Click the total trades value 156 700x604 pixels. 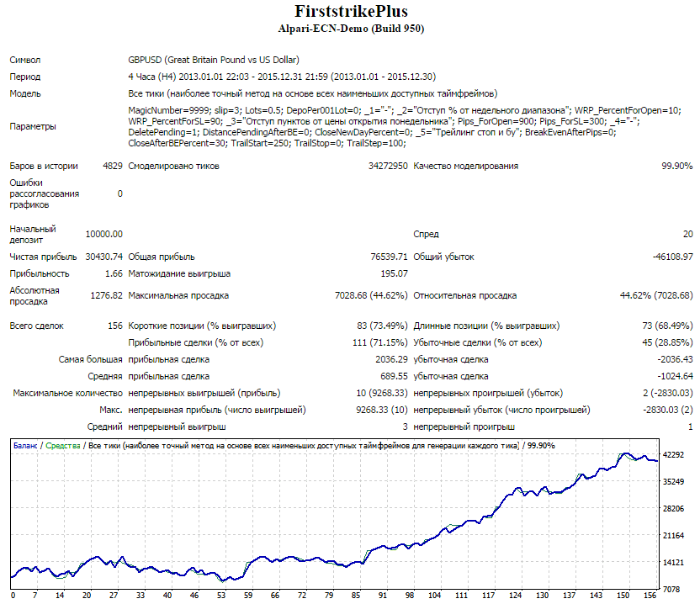click(115, 326)
